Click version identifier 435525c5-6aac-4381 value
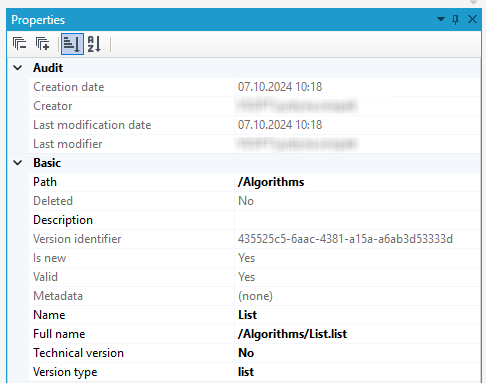 [345, 239]
